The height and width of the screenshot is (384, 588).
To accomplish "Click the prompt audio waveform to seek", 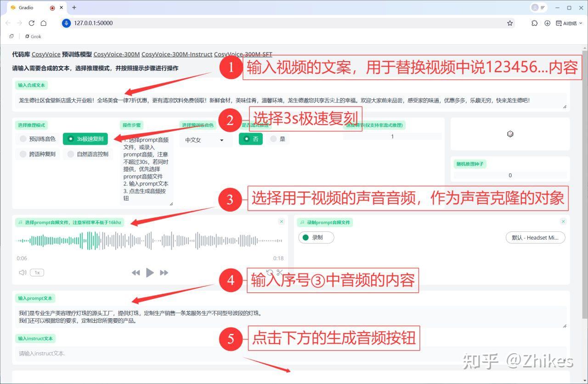I will [150, 241].
